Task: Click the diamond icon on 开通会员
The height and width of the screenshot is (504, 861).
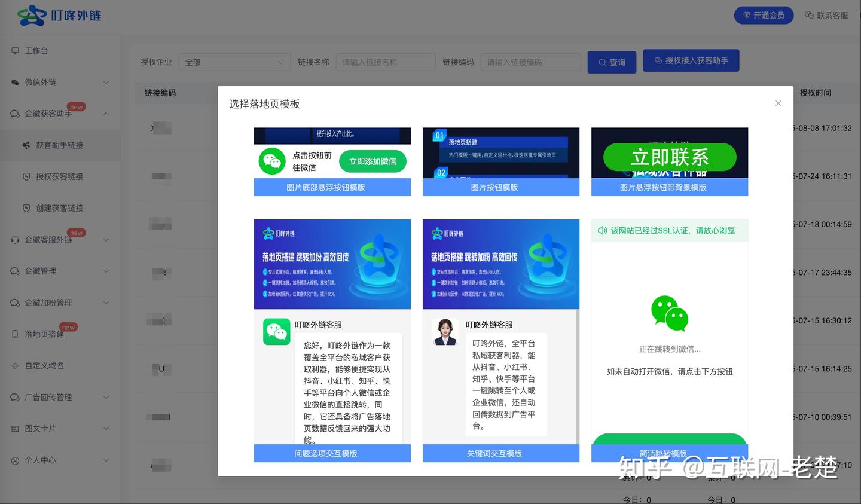Action: pyautogui.click(x=747, y=15)
